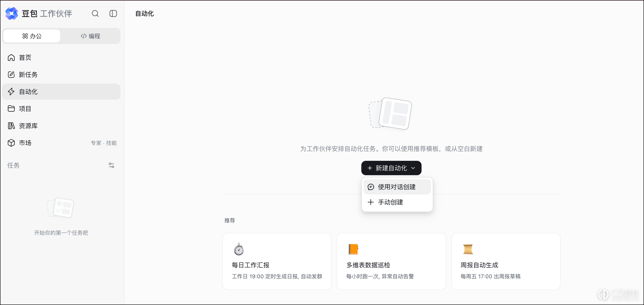Viewport: 644px width, 305px height.
Task: Switch to the 编程 tab
Action: 90,36
